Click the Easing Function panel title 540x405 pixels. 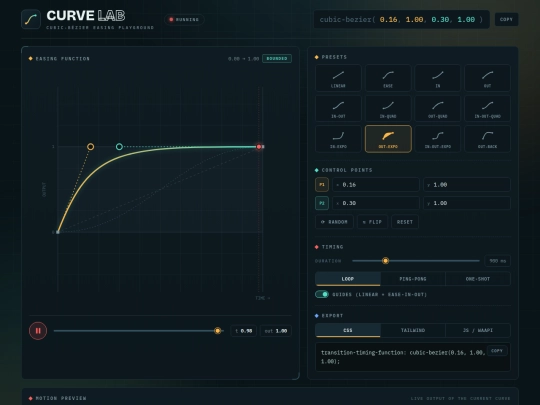(63, 59)
